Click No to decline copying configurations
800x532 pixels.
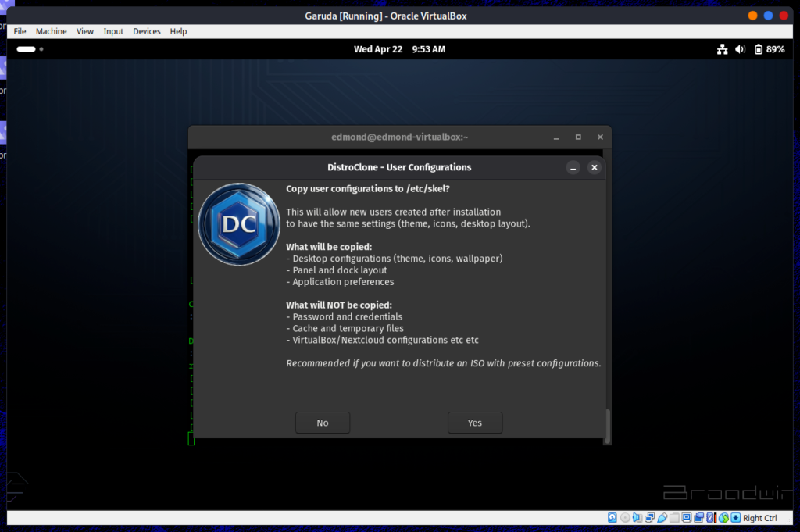click(x=322, y=422)
